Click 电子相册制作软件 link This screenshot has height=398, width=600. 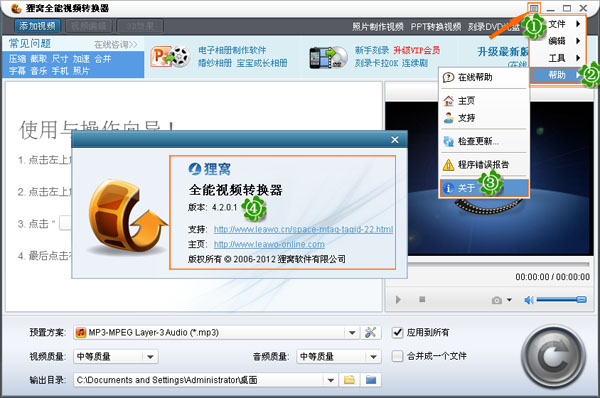click(x=232, y=50)
